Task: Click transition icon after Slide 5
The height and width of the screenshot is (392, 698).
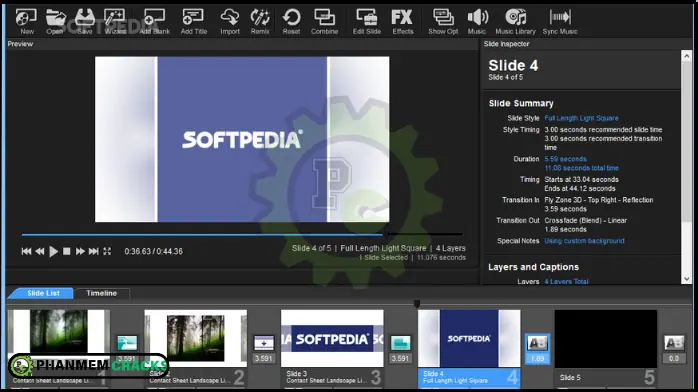Action: pyautogui.click(x=674, y=343)
